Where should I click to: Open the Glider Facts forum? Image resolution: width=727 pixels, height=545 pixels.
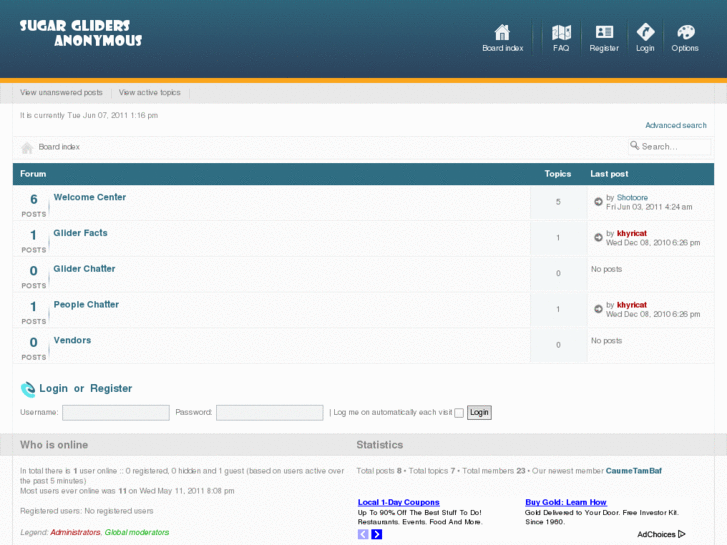tap(80, 233)
